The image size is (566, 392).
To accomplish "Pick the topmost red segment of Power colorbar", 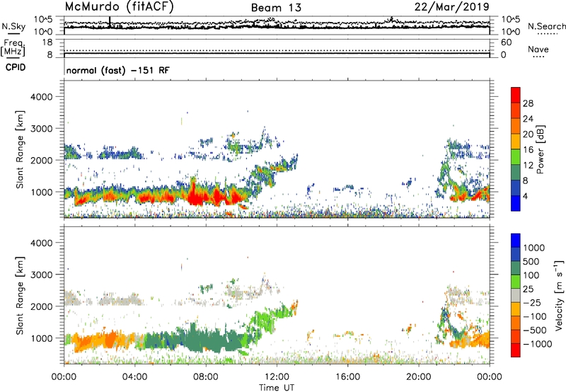I will coord(516,96).
